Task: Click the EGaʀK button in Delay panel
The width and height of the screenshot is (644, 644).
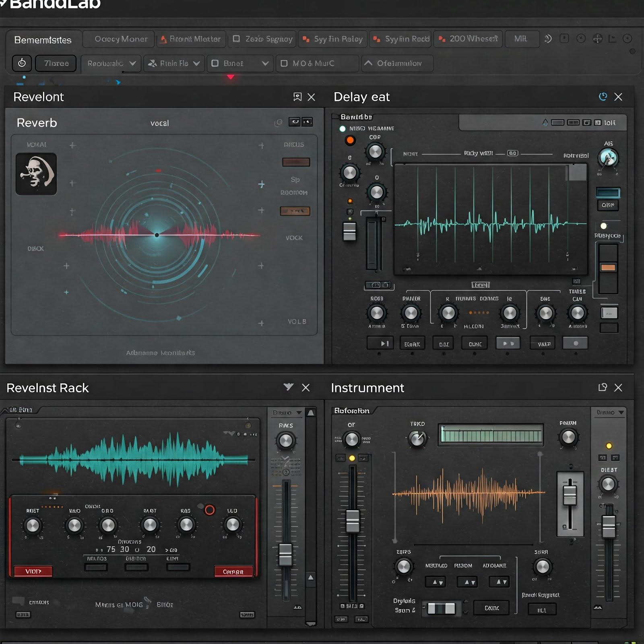Action: 412,344
